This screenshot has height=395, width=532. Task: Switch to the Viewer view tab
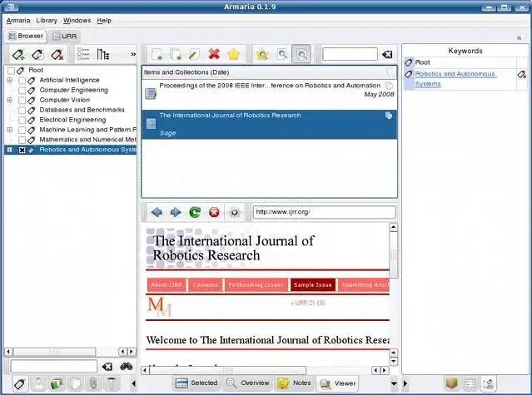(337, 383)
